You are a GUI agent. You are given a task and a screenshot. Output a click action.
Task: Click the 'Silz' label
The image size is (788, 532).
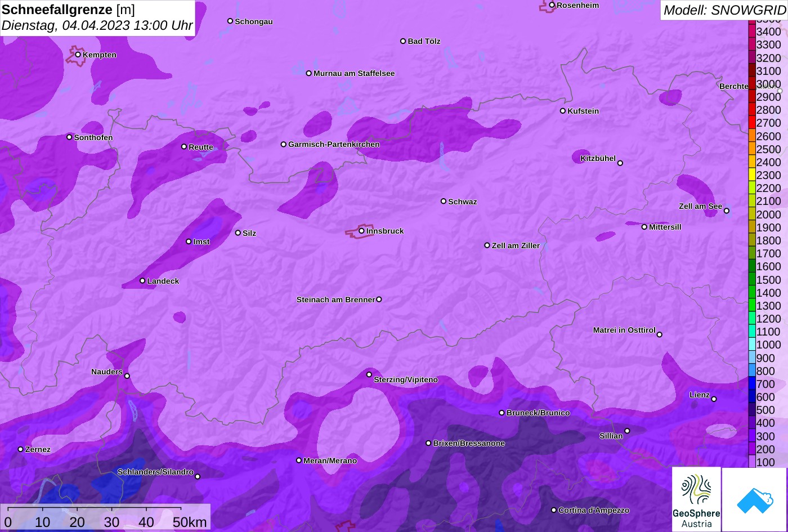(249, 233)
